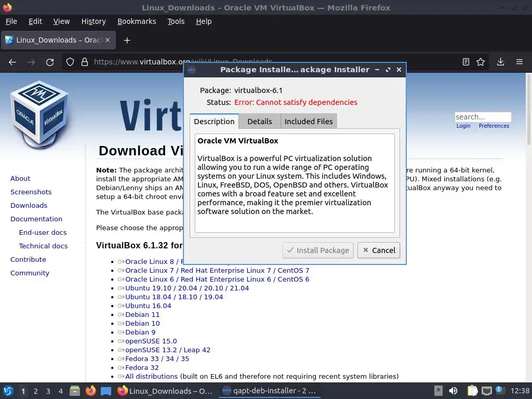Select the Description tab
Image resolution: width=532 pixels, height=399 pixels.
pyautogui.click(x=214, y=122)
